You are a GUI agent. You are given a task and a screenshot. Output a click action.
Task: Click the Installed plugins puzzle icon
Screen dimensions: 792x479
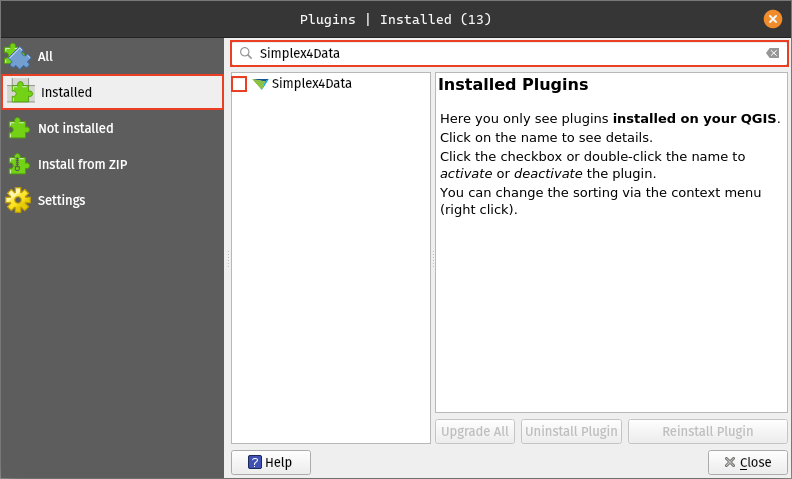pyautogui.click(x=21, y=92)
